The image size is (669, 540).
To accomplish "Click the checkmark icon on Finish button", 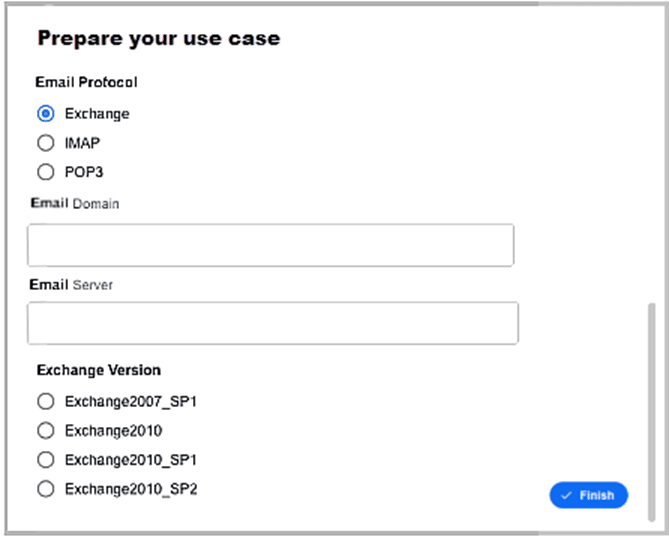I will [x=566, y=496].
